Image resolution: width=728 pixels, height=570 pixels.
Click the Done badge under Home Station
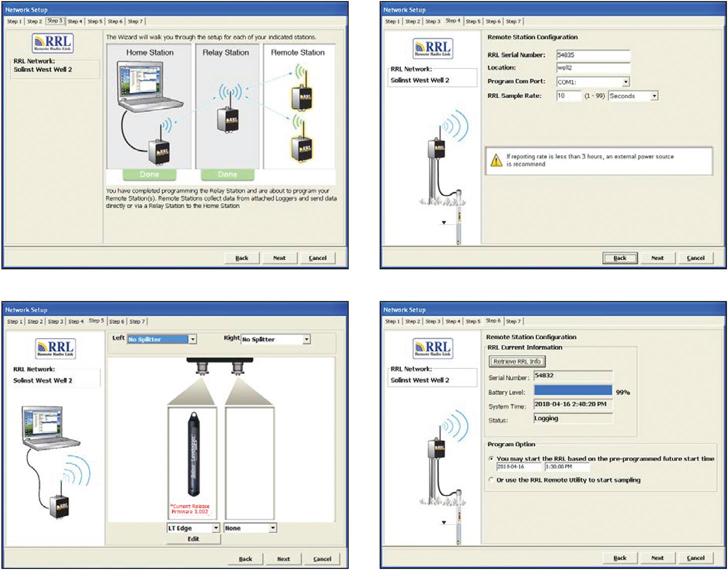pyautogui.click(x=149, y=174)
